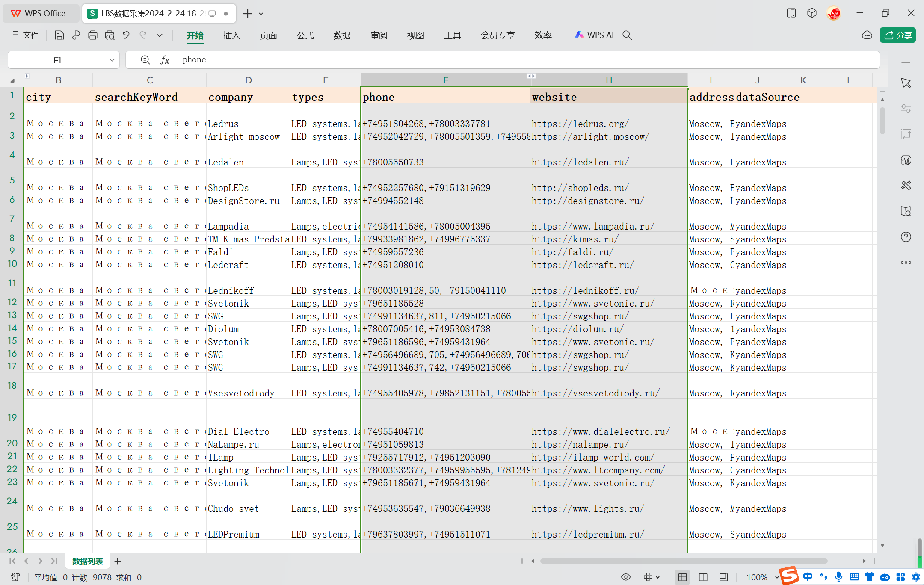Click the fx insert function icon
The height and width of the screenshot is (585, 924).
click(x=165, y=60)
